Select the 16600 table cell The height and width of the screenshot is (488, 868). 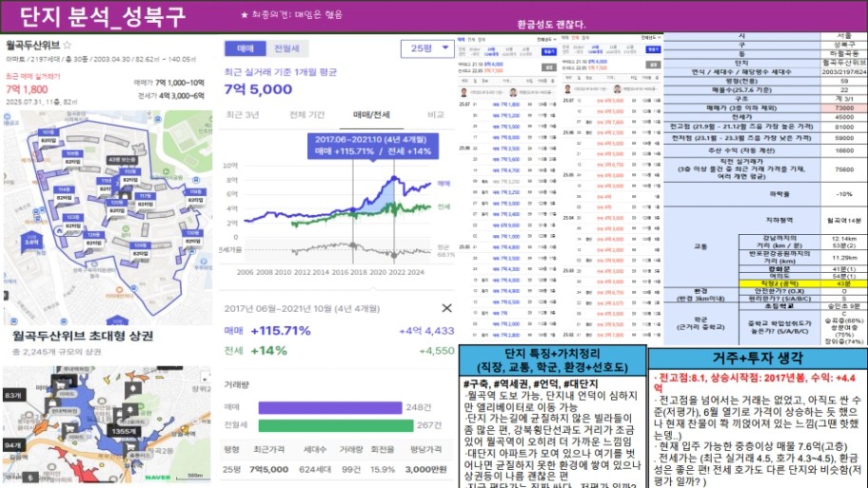843,150
